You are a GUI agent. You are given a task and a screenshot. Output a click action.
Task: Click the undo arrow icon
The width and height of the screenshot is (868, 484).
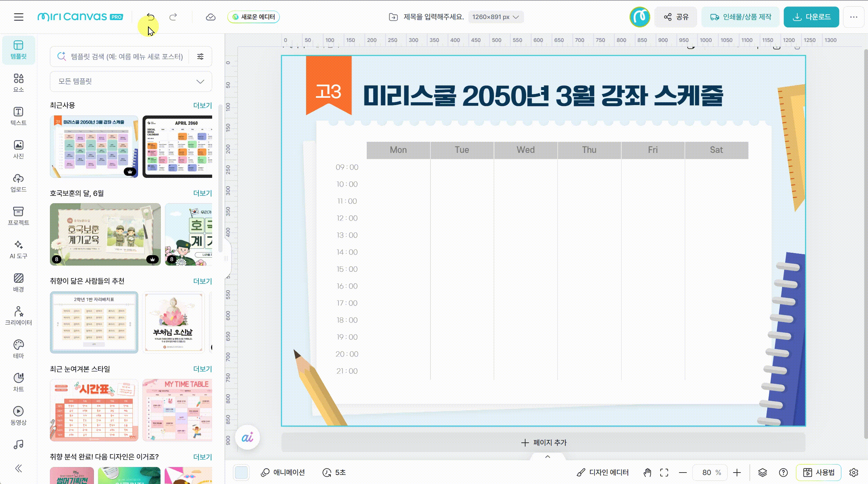click(x=150, y=17)
